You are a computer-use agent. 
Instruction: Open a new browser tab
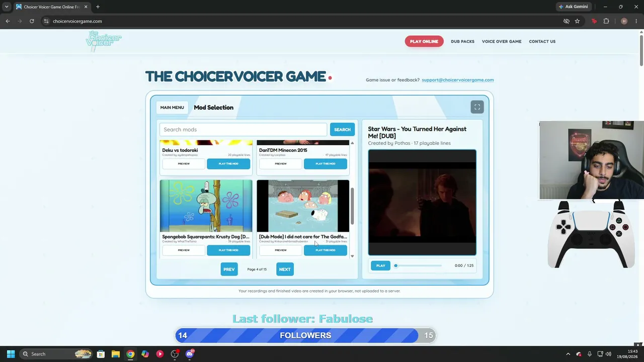pyautogui.click(x=98, y=7)
